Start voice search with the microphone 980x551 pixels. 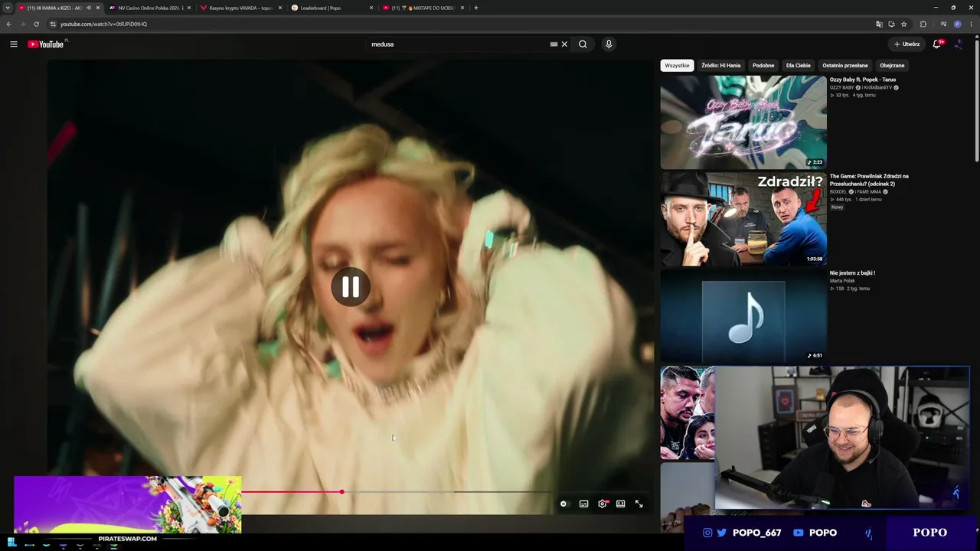pyautogui.click(x=609, y=44)
